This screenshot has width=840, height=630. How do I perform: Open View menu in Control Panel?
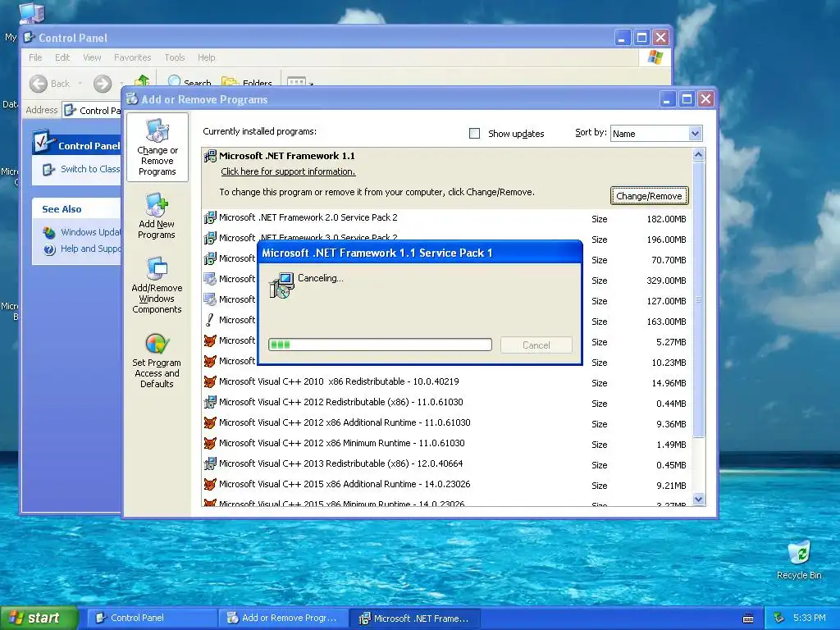click(x=92, y=57)
